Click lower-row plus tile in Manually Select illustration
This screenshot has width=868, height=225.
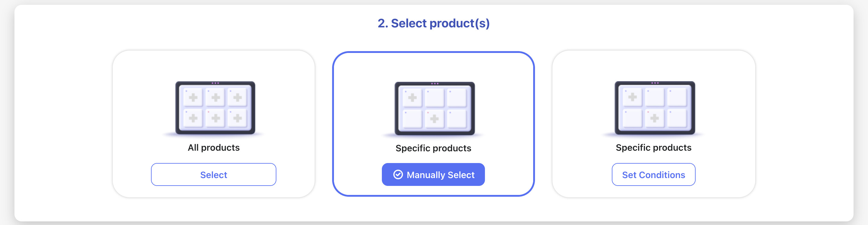434,119
